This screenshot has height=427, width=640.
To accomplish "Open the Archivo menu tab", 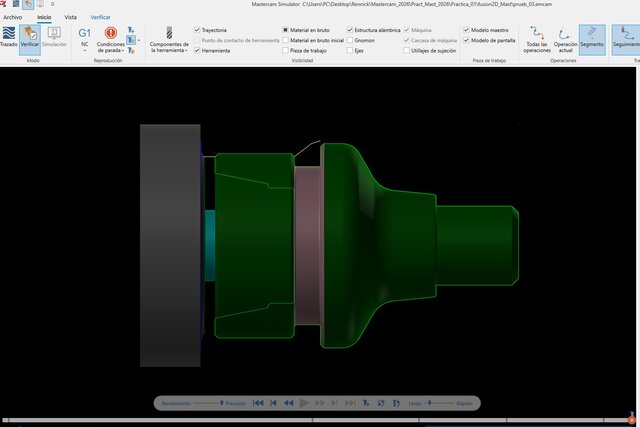I will [13, 17].
